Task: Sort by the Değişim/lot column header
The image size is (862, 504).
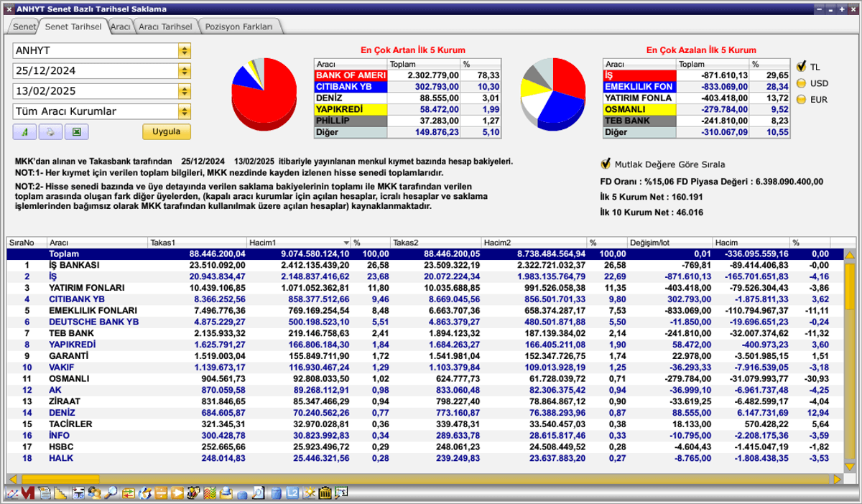Action: (x=670, y=243)
